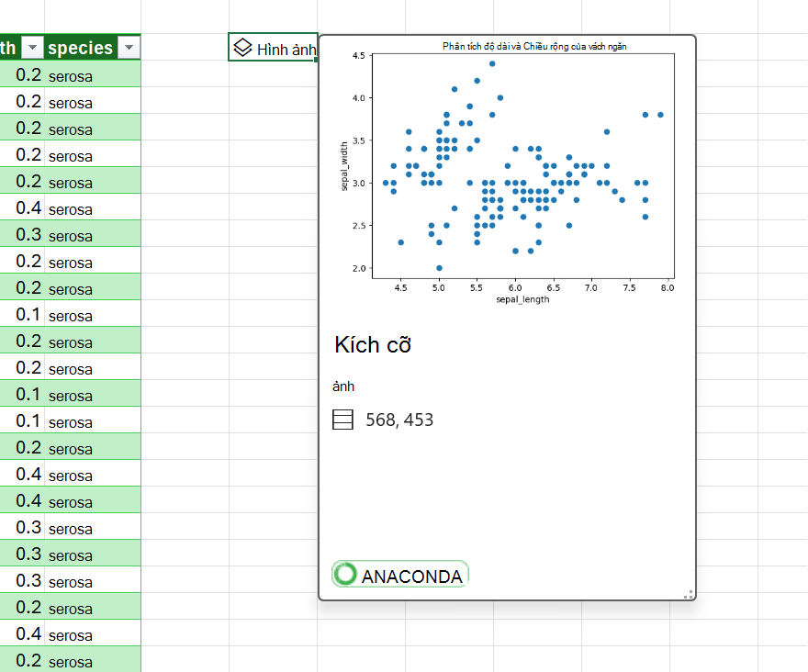Click the sepal_length axis label
Screen dimensions: 808x672
pos(522,299)
